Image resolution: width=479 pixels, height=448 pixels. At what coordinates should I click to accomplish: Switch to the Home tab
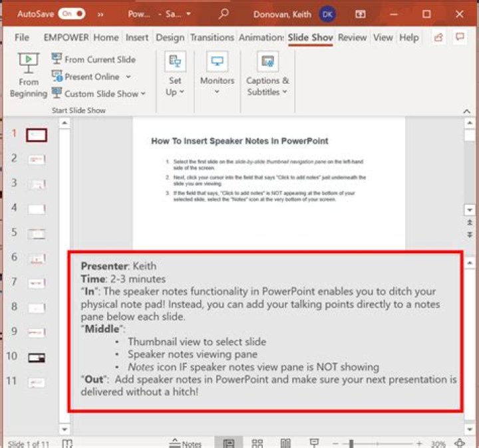(106, 37)
